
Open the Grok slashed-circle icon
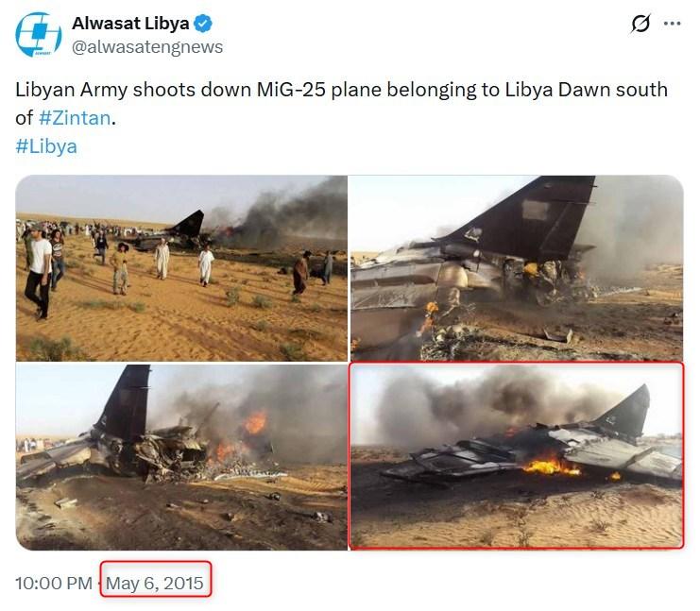[x=640, y=24]
